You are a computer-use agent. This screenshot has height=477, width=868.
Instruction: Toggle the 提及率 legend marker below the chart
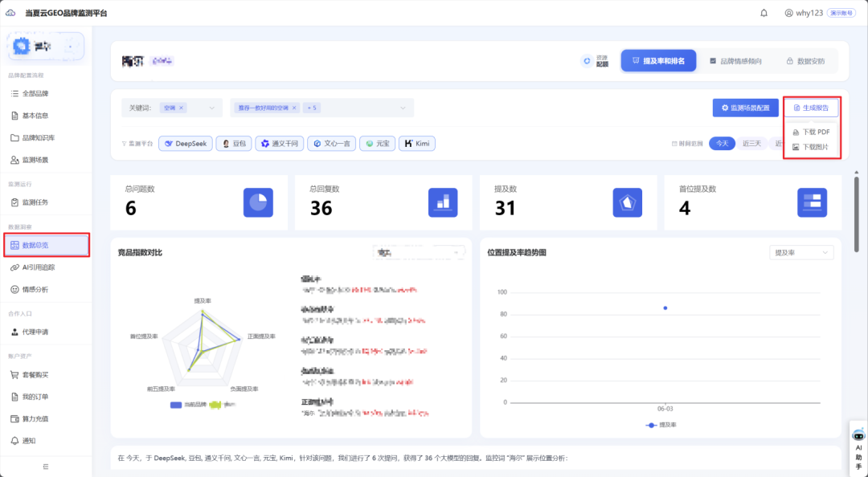pos(651,425)
